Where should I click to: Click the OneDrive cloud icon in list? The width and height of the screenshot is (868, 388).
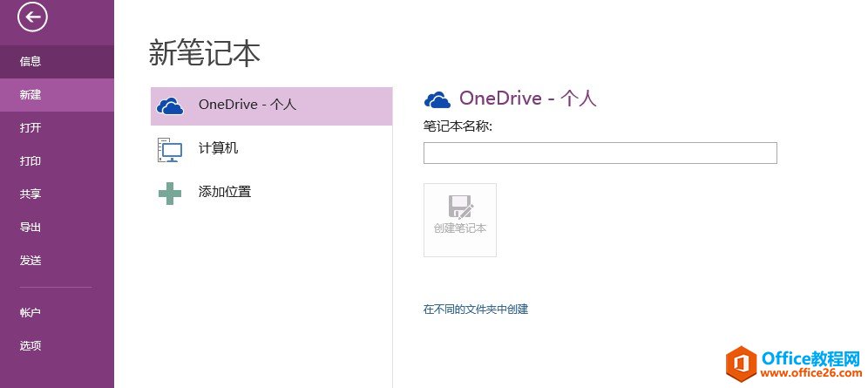170,106
